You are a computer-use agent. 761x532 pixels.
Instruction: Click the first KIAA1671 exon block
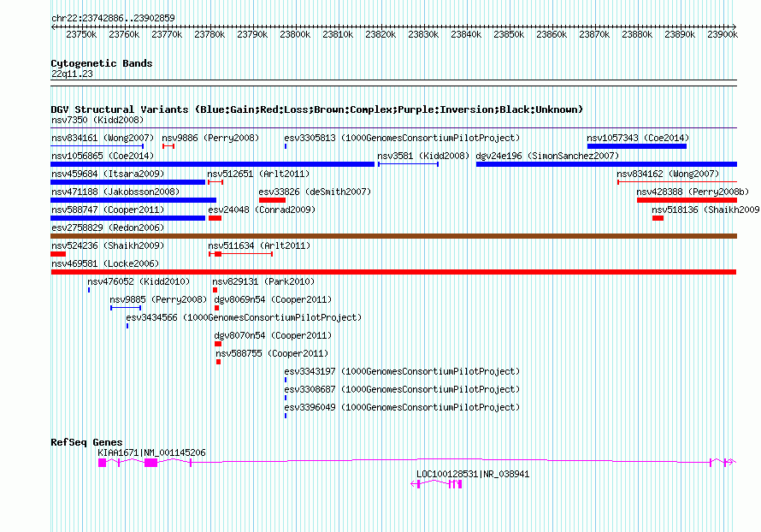(x=102, y=463)
